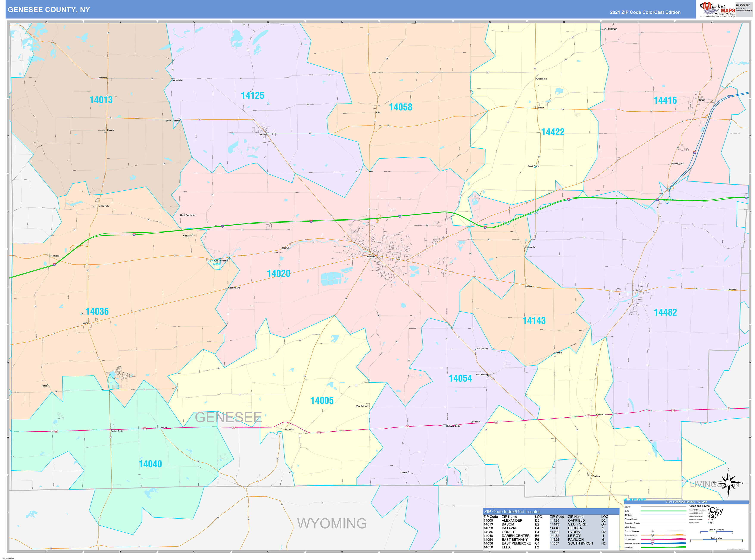This screenshot has width=755, height=560.
Task: Click the County Highways marker icon in the legend
Action: [x=652, y=531]
